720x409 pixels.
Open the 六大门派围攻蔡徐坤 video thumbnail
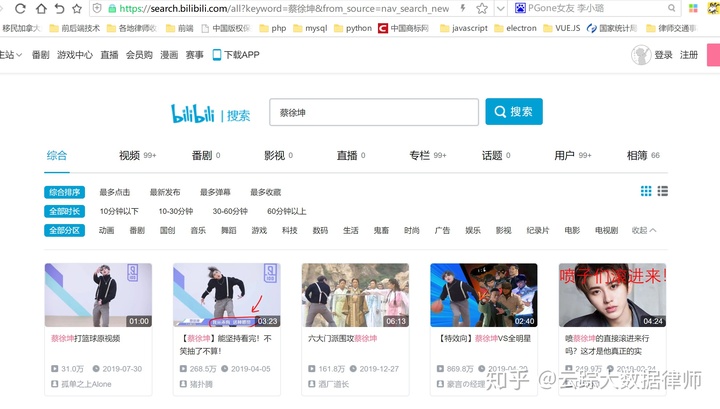355,295
